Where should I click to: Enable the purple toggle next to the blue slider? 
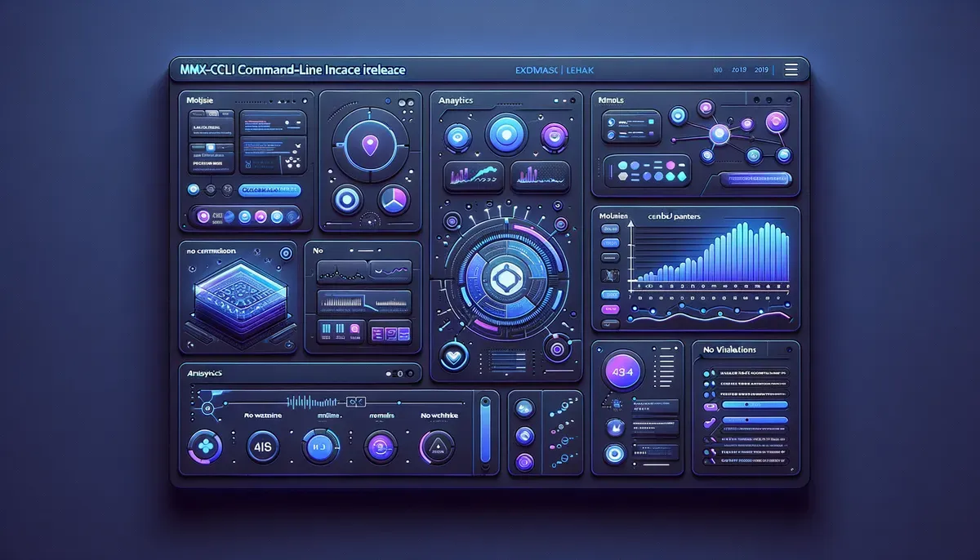tap(707, 421)
